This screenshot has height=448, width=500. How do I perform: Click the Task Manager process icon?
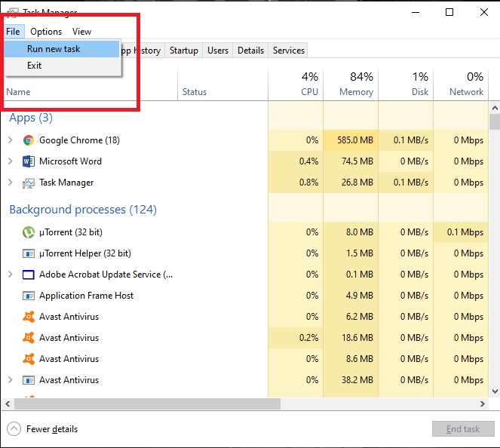(29, 183)
